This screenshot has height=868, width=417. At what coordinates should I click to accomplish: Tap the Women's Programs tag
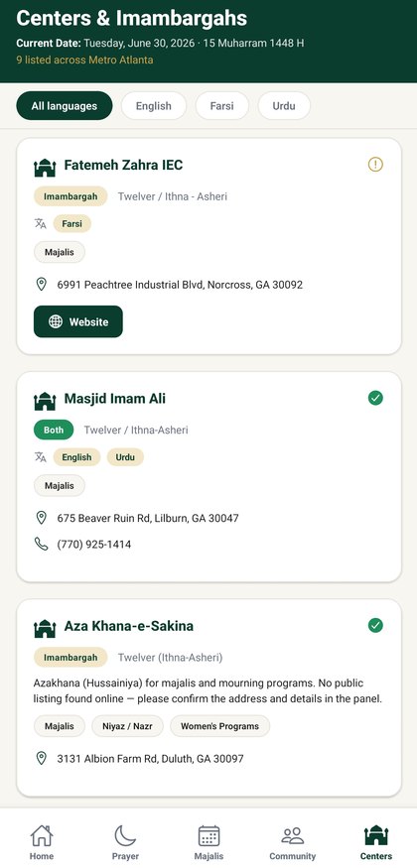pyautogui.click(x=219, y=726)
